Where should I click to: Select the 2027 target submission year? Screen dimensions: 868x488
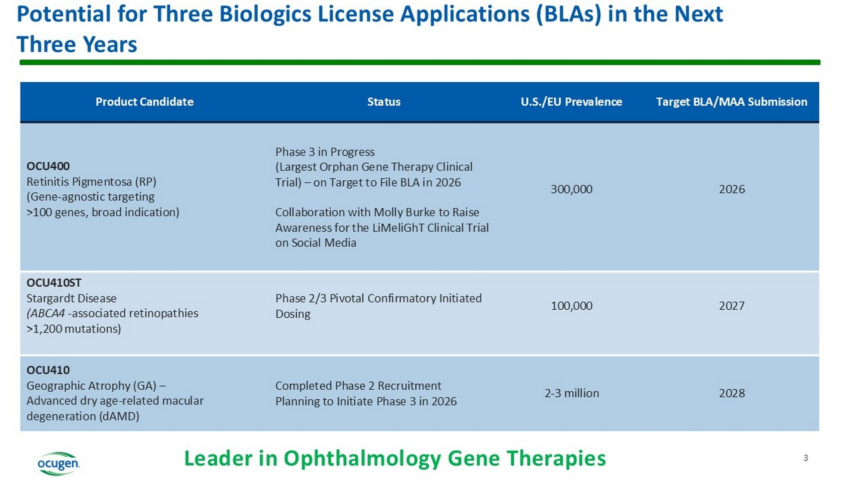coord(731,306)
